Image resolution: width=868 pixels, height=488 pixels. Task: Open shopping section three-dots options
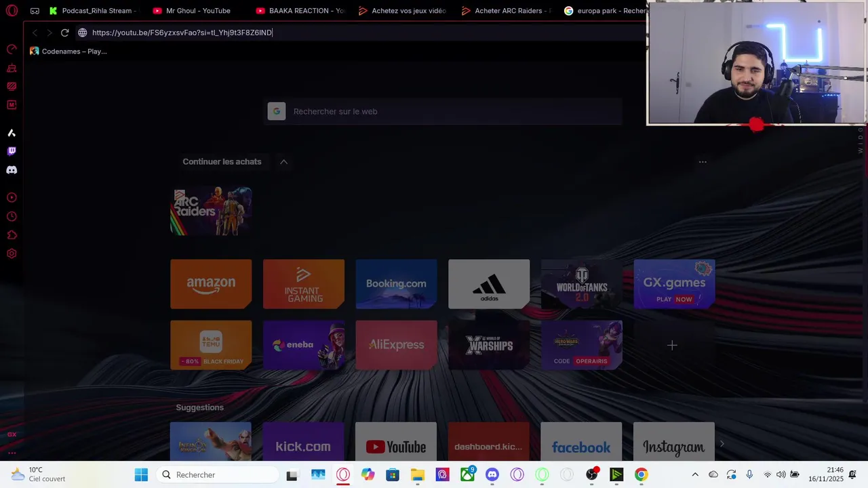pyautogui.click(x=703, y=162)
